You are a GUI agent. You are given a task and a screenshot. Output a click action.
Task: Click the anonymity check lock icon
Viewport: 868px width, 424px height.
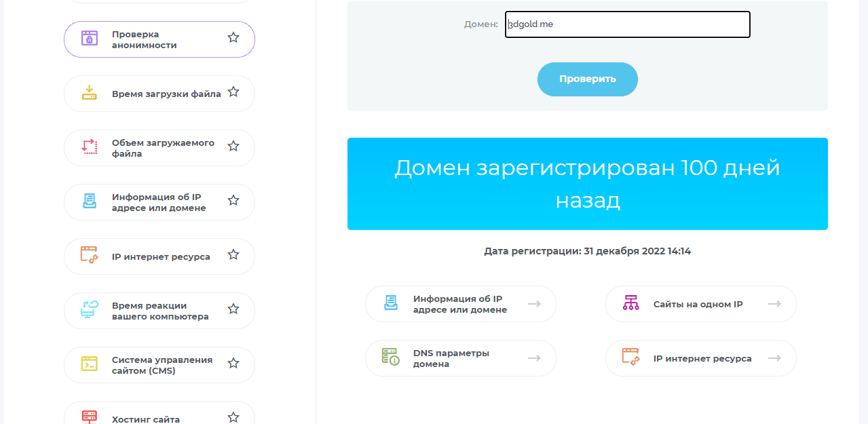click(90, 38)
